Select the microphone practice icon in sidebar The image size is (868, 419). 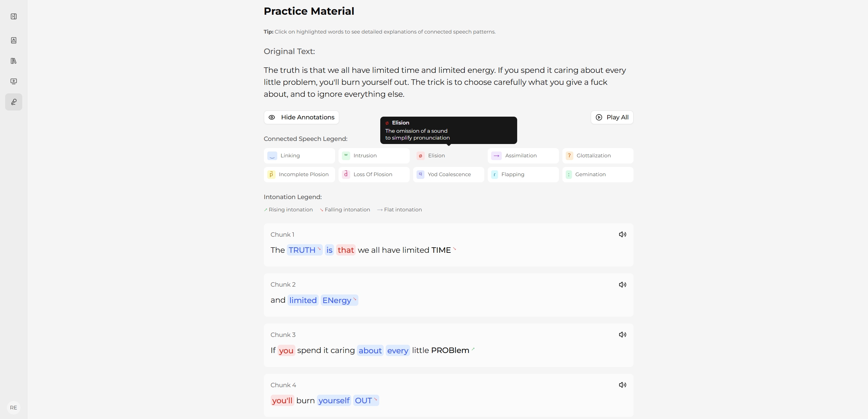click(x=14, y=102)
